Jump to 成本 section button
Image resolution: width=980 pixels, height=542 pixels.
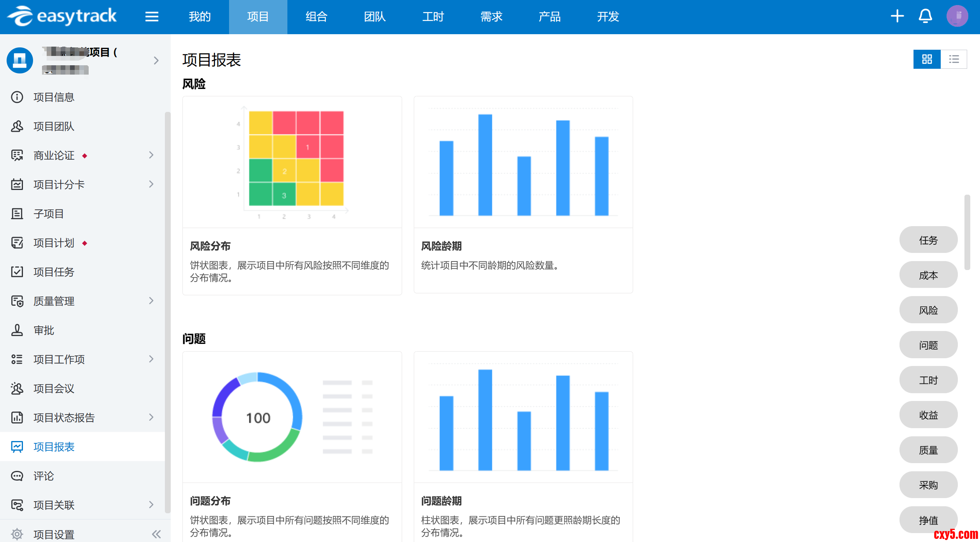pos(928,275)
